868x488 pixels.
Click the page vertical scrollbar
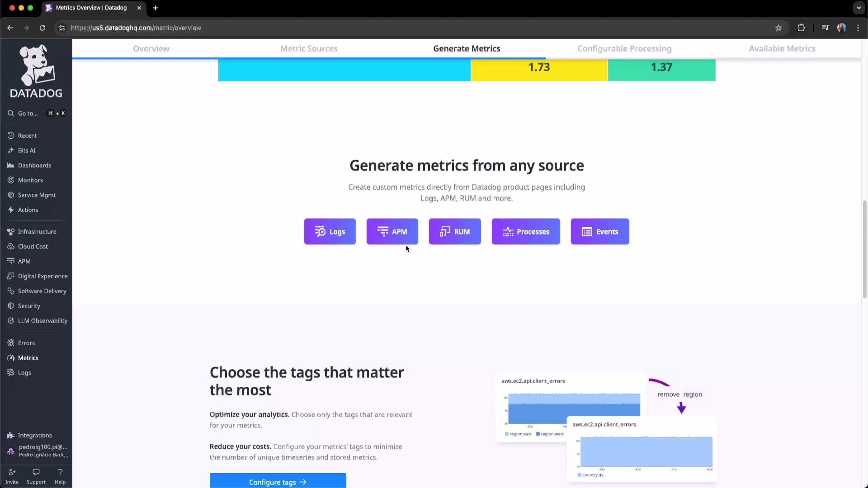click(x=865, y=249)
